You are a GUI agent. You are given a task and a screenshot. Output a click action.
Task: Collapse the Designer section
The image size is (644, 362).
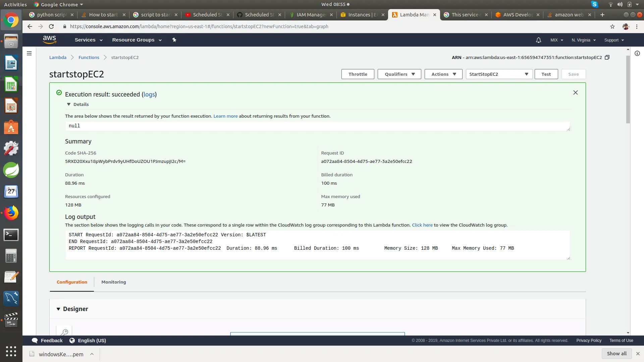[x=58, y=309]
